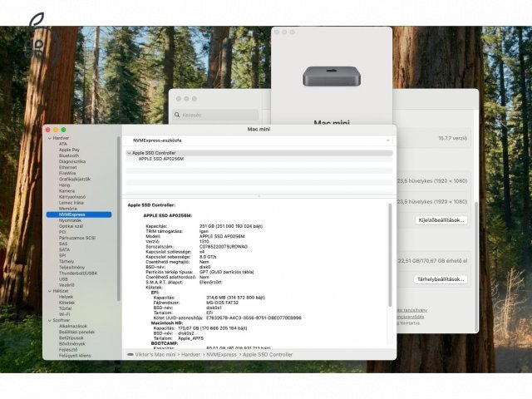Select SAS in the hardware list
532x399 pixels.
pyautogui.click(x=63, y=244)
